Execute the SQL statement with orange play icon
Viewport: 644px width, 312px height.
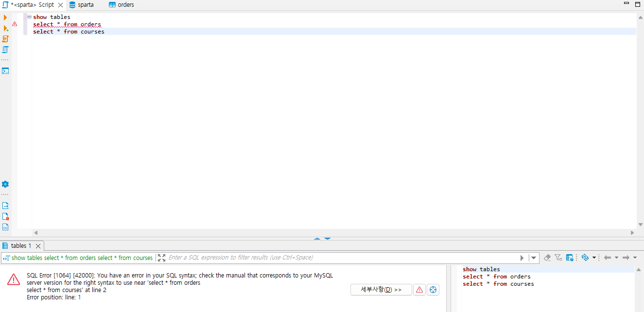pyautogui.click(x=5, y=17)
